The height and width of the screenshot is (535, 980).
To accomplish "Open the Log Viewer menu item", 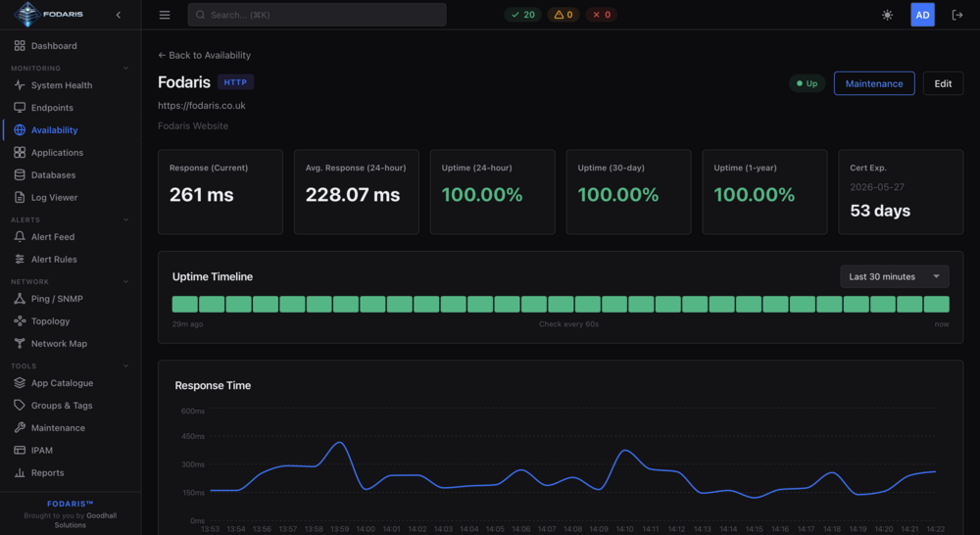I will tap(70, 198).
